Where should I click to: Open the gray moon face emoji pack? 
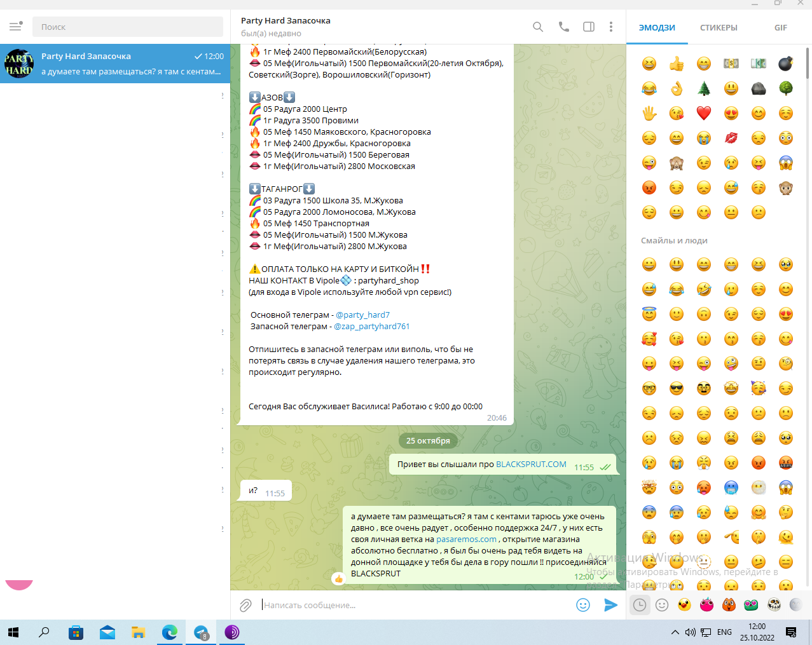pos(795,605)
